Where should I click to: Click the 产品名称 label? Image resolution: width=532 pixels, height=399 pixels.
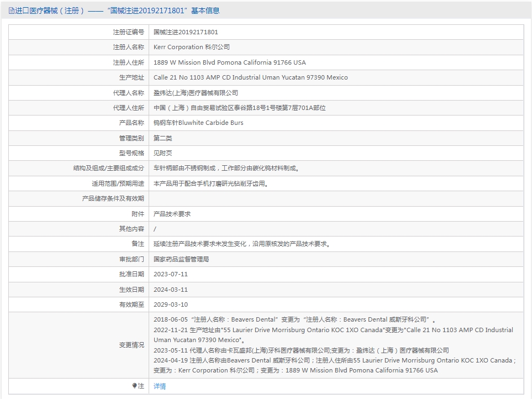point(131,123)
